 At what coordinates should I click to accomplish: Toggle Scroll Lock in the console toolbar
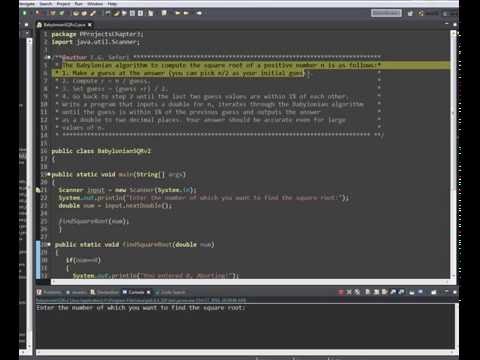pos(376,292)
